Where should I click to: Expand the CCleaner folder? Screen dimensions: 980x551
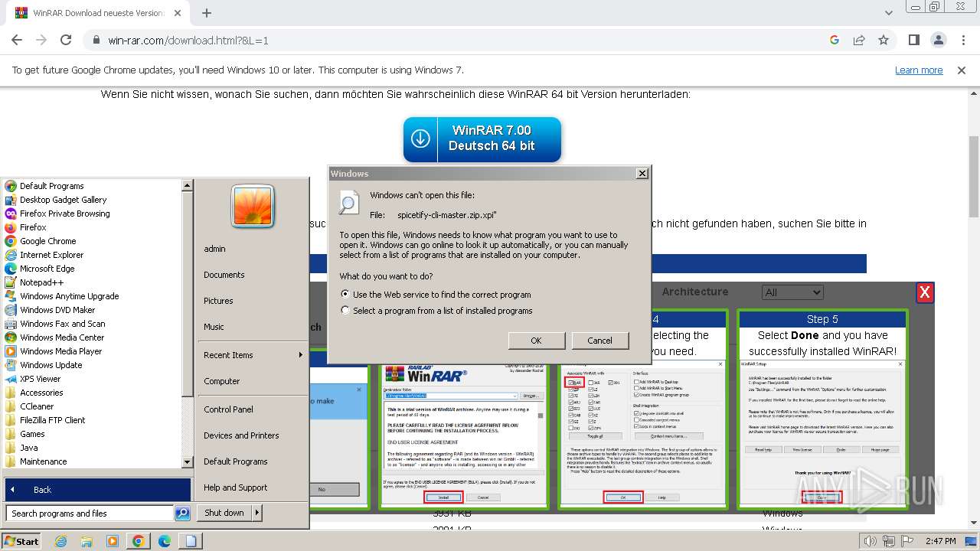pyautogui.click(x=37, y=406)
